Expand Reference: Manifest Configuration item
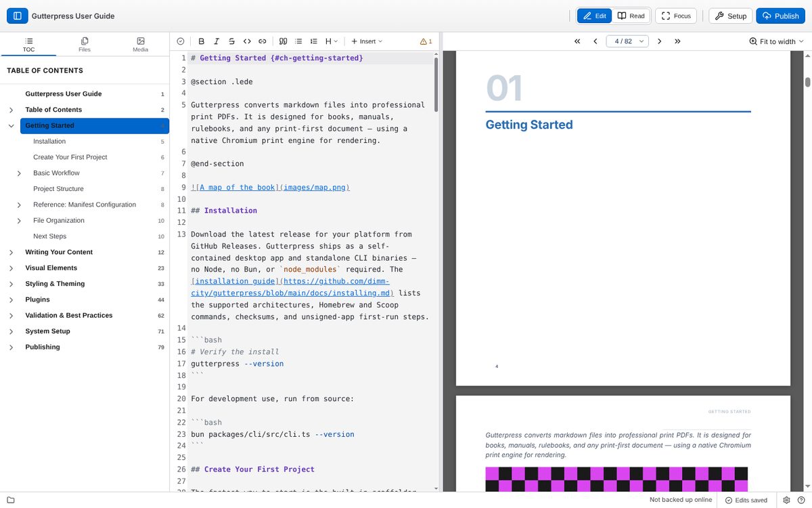This screenshot has width=812, height=508. 19,205
